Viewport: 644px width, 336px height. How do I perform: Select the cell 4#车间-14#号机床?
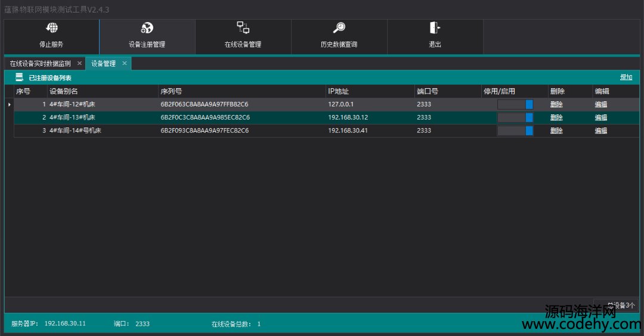click(x=103, y=130)
